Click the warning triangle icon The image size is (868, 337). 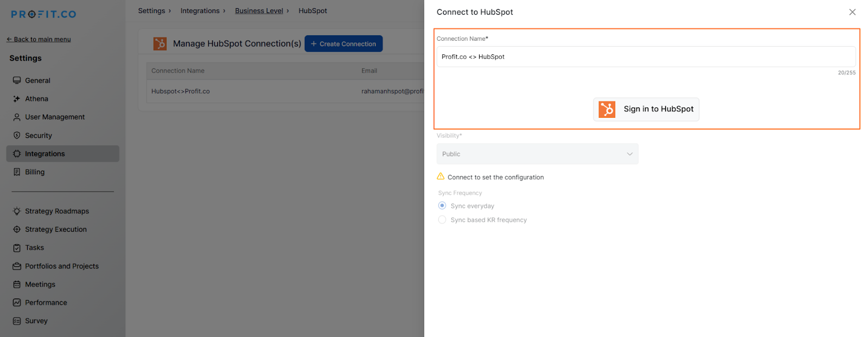(441, 176)
